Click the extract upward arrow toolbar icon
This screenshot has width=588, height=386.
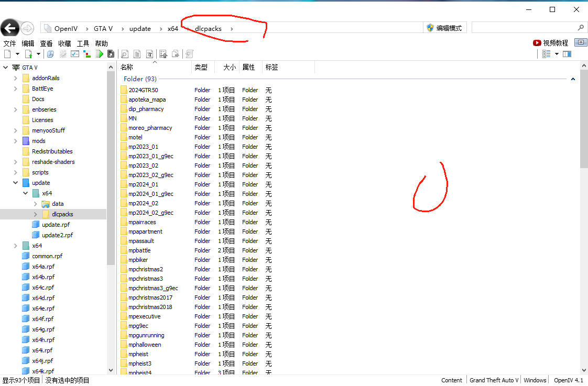coord(164,54)
